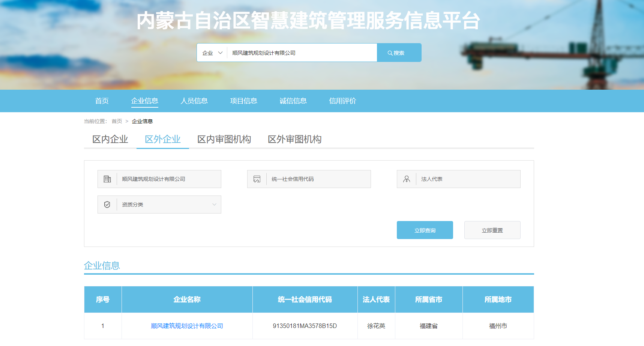644x346 pixels.
Task: Click the platform title 内蒙古自治区智慧建筑管理服务信息平台
Action: click(x=308, y=20)
